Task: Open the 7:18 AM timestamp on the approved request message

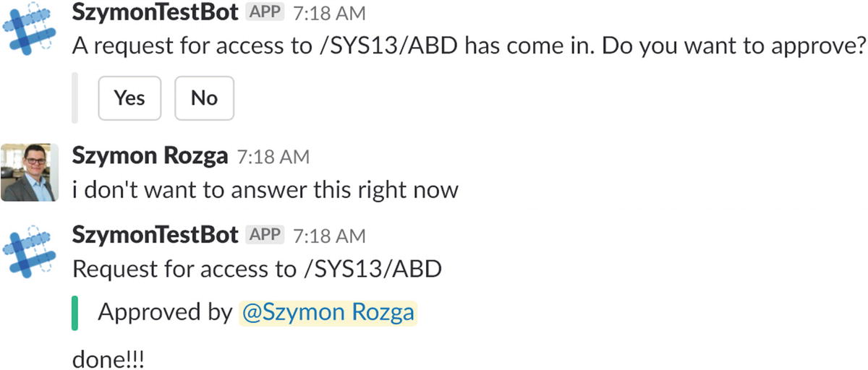Action: pyautogui.click(x=330, y=236)
